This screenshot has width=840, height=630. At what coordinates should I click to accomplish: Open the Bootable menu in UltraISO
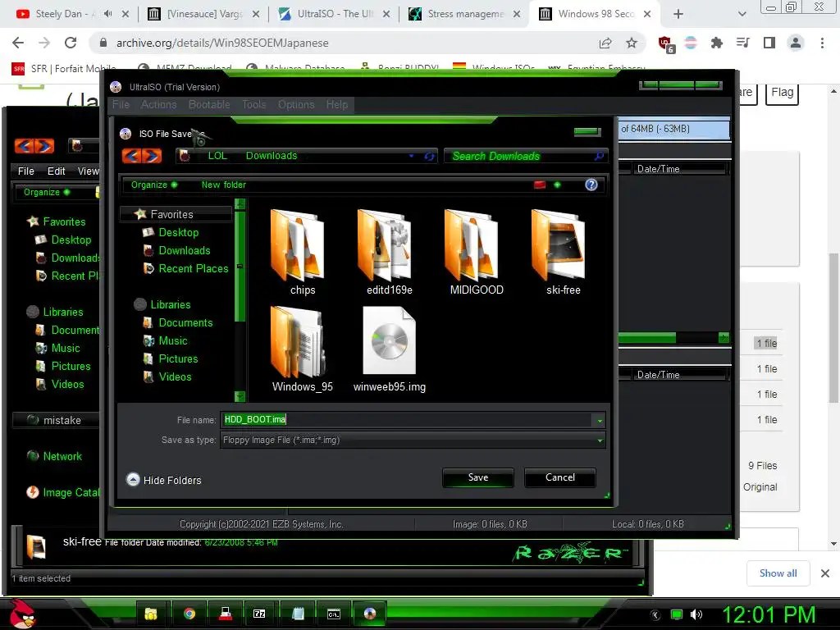tap(209, 104)
